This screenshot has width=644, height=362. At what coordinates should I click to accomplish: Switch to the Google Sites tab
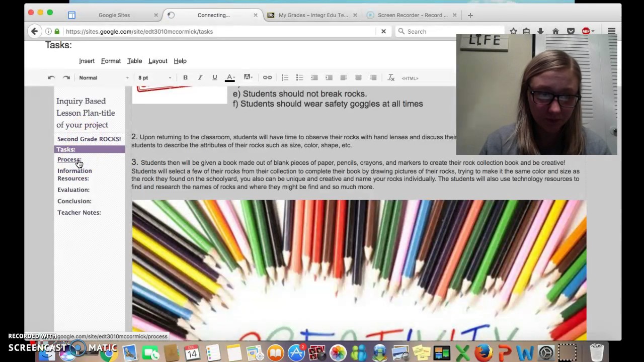coord(114,15)
